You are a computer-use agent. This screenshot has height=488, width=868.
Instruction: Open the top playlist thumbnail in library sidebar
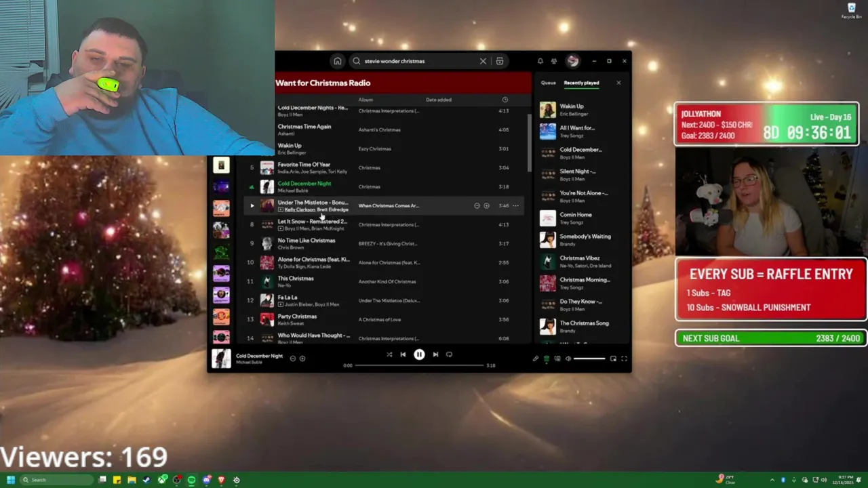(x=221, y=165)
